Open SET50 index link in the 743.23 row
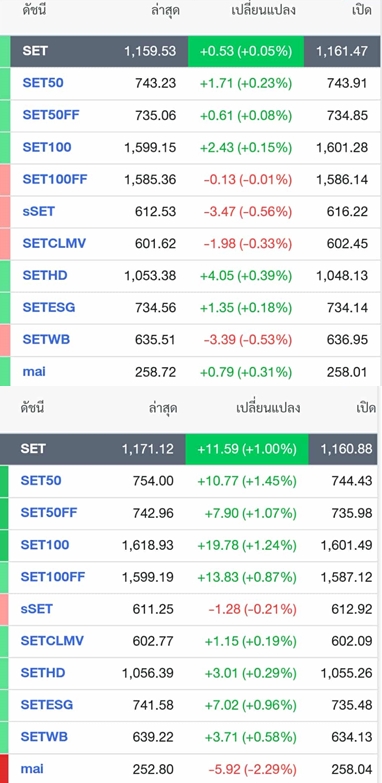This screenshot has height=783, width=382. [43, 83]
